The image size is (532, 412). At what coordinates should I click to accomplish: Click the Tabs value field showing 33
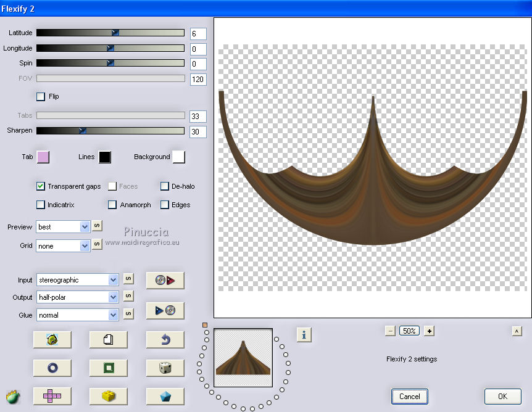click(x=198, y=117)
